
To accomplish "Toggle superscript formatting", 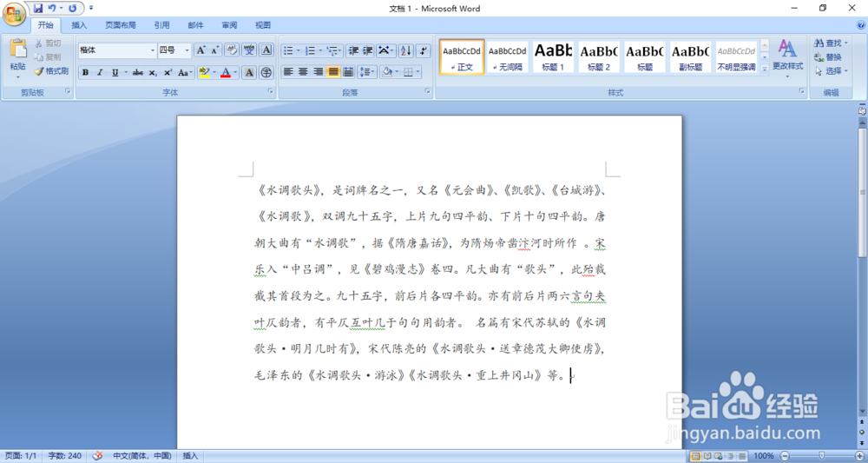I will 168,73.
